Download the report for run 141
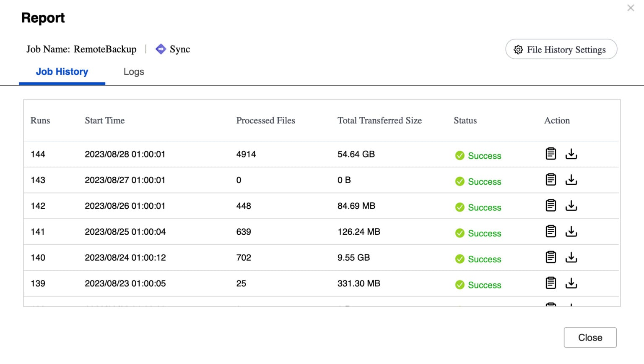This screenshot has height=364, width=644. coord(571,232)
